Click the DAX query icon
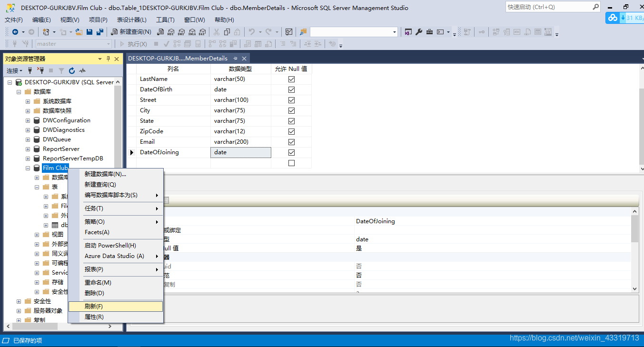The height and width of the screenshot is (347, 644). point(202,32)
